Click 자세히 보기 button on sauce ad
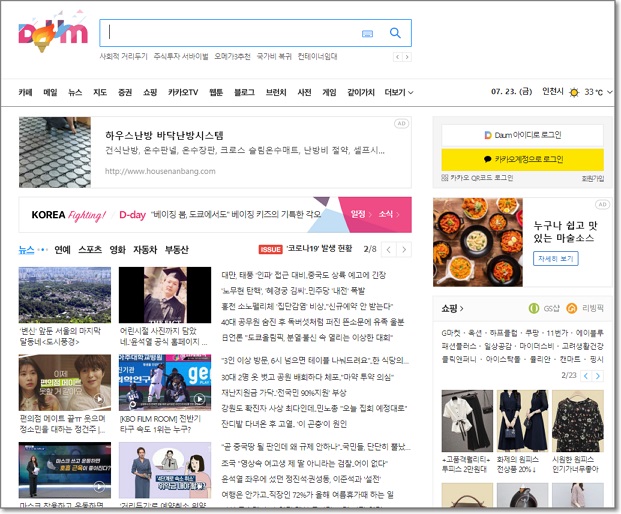 click(x=556, y=259)
